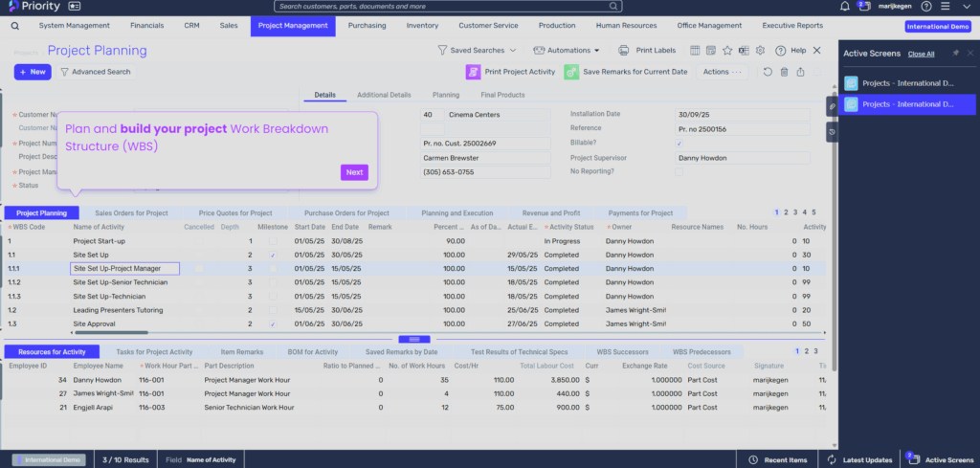Toggle the Billable? checkbox
Viewport: 980px width, 468px height.
(679, 144)
